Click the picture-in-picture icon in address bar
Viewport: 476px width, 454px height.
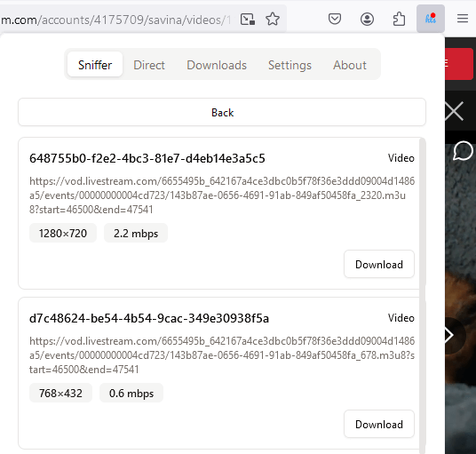click(248, 20)
